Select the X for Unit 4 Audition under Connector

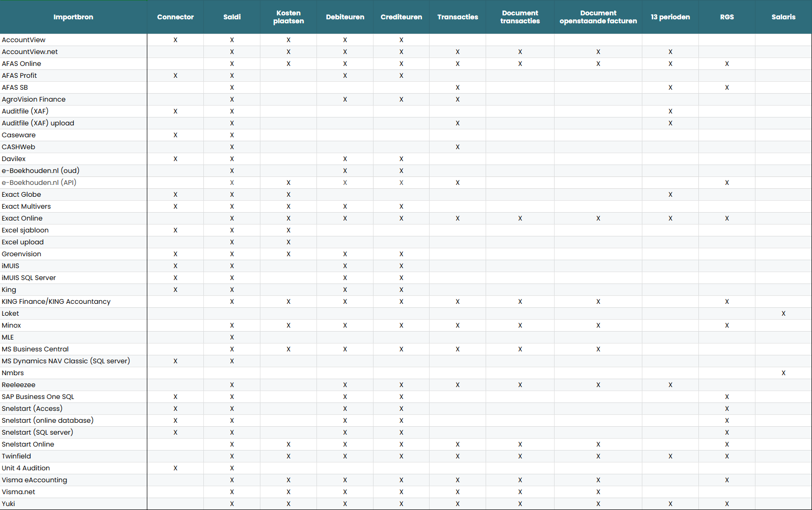point(175,468)
